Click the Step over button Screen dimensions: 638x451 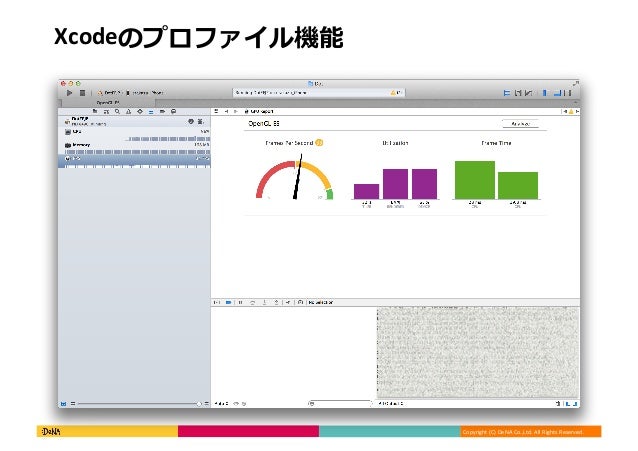coord(252,302)
